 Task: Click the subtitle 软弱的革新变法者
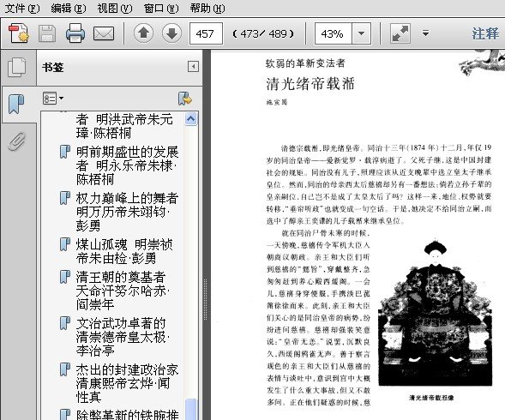(305, 63)
